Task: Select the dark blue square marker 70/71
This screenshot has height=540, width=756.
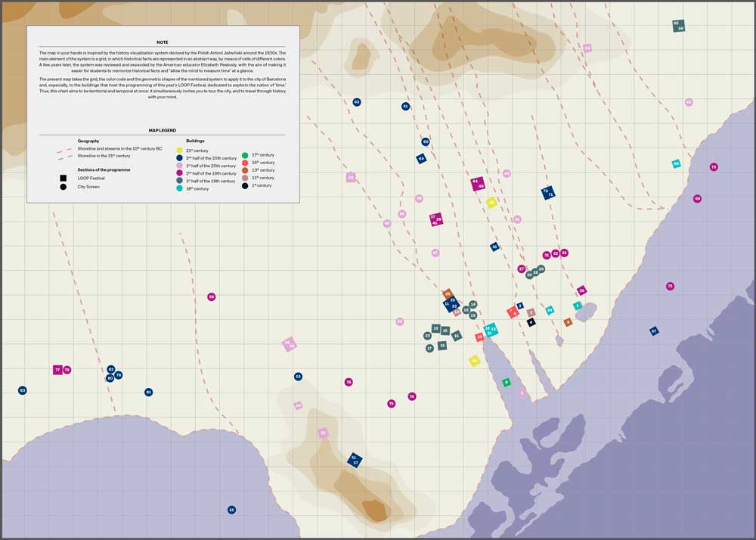Action: [548, 193]
